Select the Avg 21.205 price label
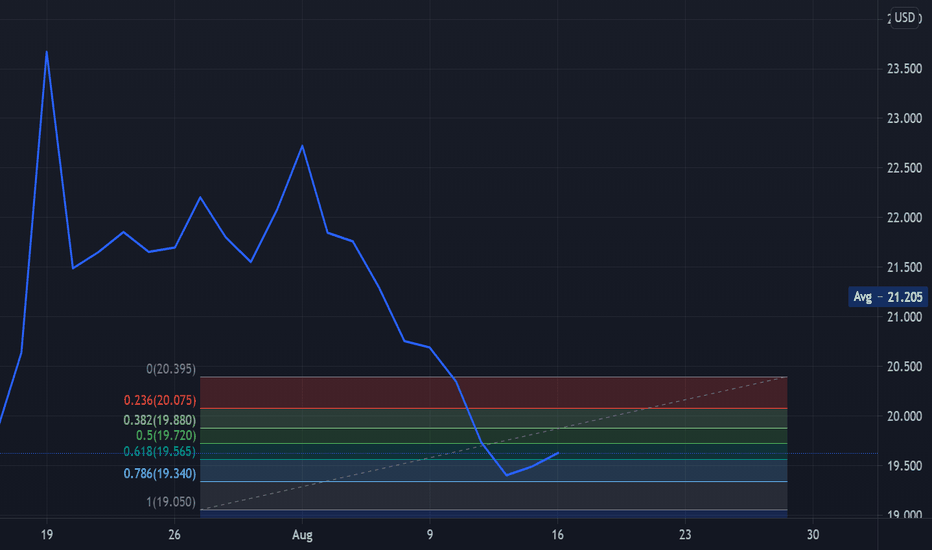Screen dimensions: 932x550 [x=888, y=297]
